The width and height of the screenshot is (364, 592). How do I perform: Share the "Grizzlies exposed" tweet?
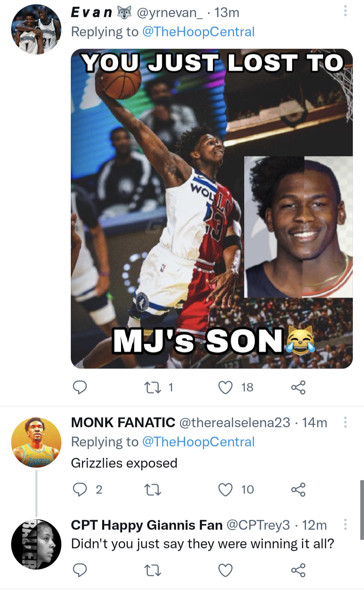click(298, 489)
